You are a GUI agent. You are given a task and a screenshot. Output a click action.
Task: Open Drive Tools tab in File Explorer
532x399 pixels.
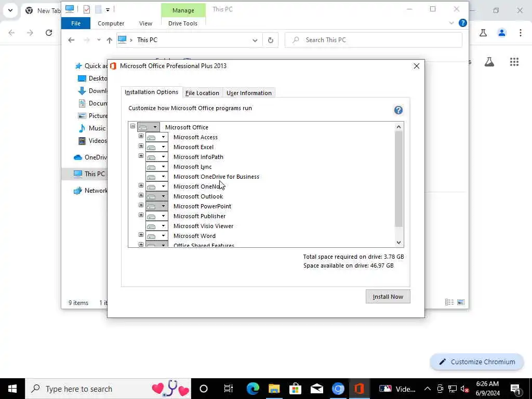coord(182,23)
